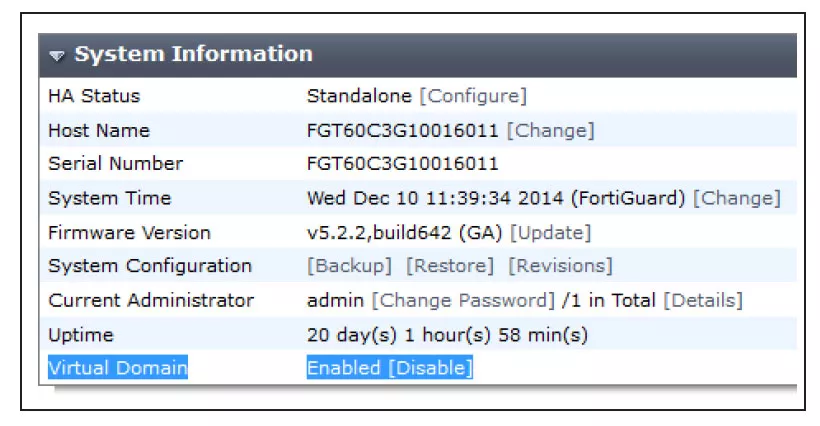The image size is (820, 426).
Task: Change the Host Name
Action: 551,130
